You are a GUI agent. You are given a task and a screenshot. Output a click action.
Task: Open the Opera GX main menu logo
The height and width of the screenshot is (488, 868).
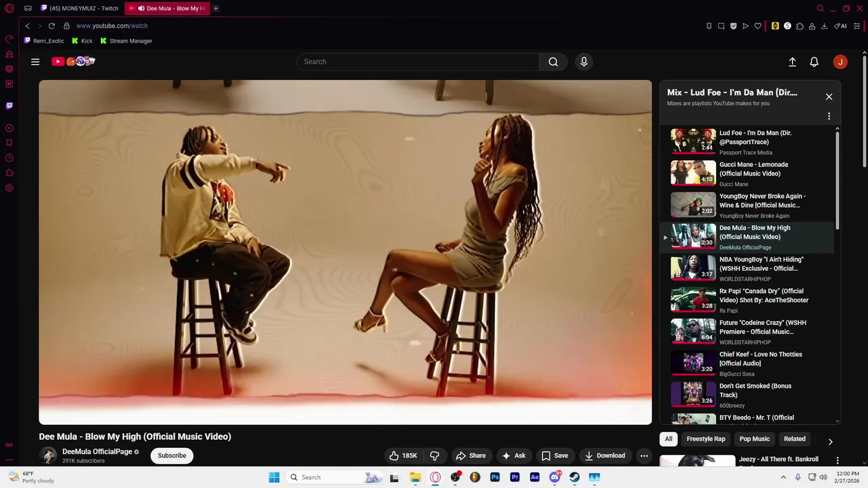9,8
